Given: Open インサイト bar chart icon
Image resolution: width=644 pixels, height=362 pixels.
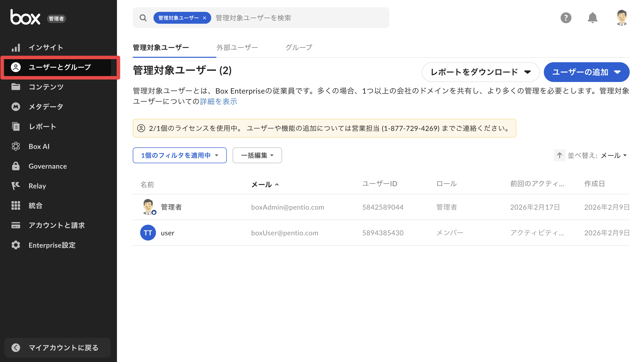Looking at the screenshot, I should (16, 47).
